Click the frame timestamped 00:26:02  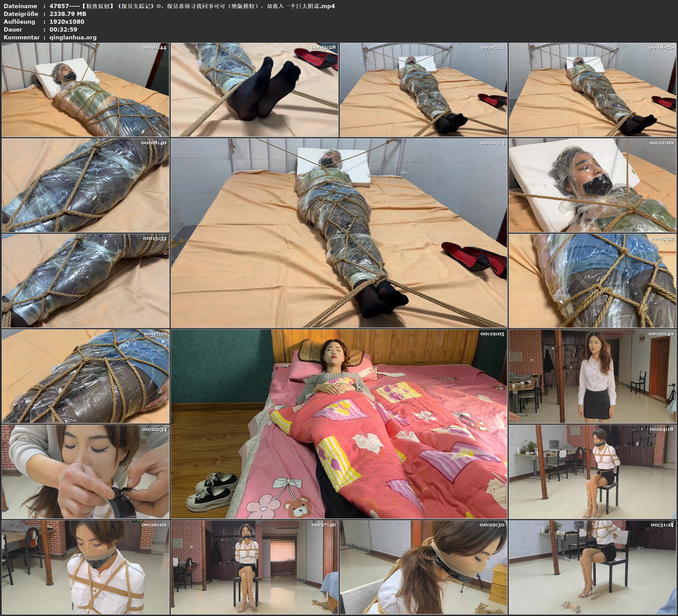coord(85,567)
